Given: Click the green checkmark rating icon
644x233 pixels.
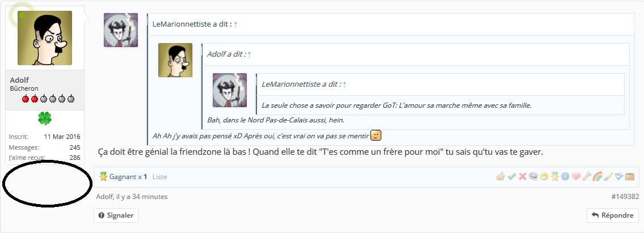Looking at the screenshot, I should [512, 176].
